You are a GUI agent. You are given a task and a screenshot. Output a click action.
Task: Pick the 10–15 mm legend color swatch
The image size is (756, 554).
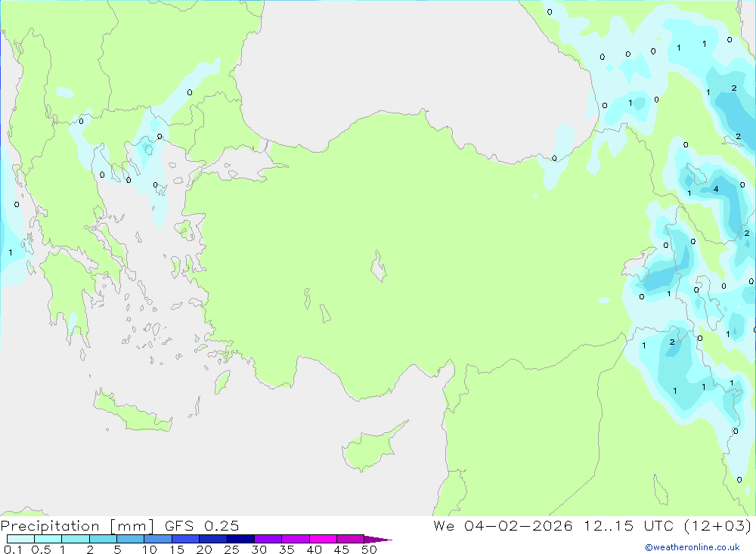click(x=158, y=539)
